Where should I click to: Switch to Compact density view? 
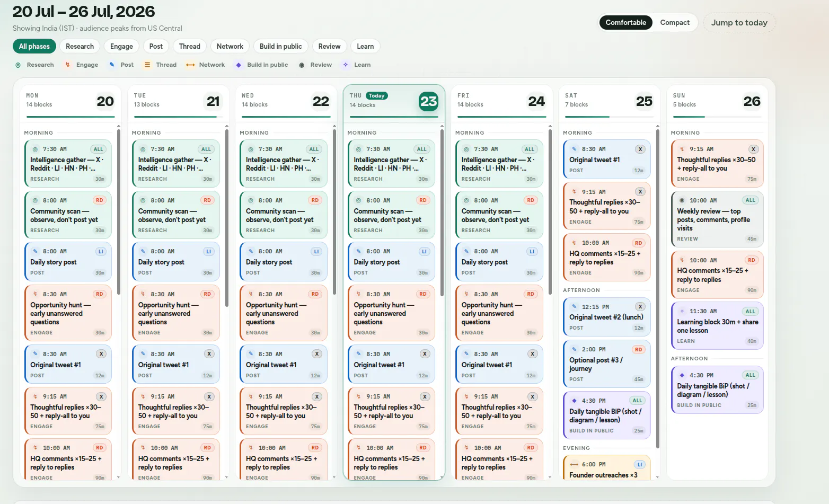[675, 23]
